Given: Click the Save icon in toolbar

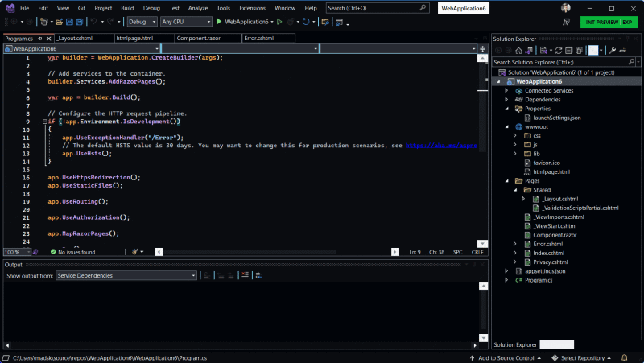Looking at the screenshot, I should [x=69, y=22].
